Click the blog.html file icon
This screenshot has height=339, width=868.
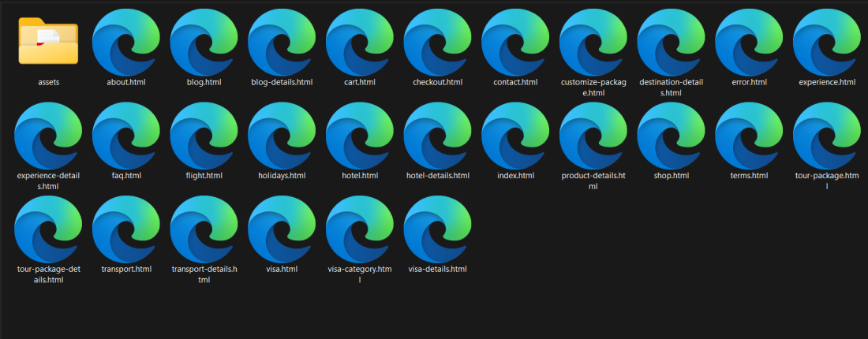click(x=204, y=42)
